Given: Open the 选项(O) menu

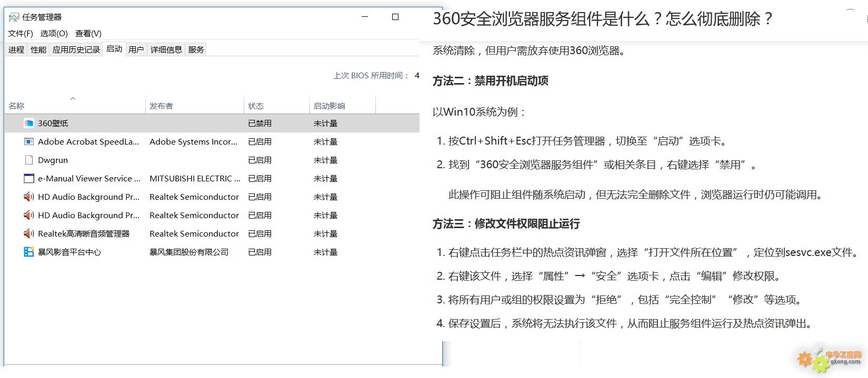Looking at the screenshot, I should [x=54, y=34].
